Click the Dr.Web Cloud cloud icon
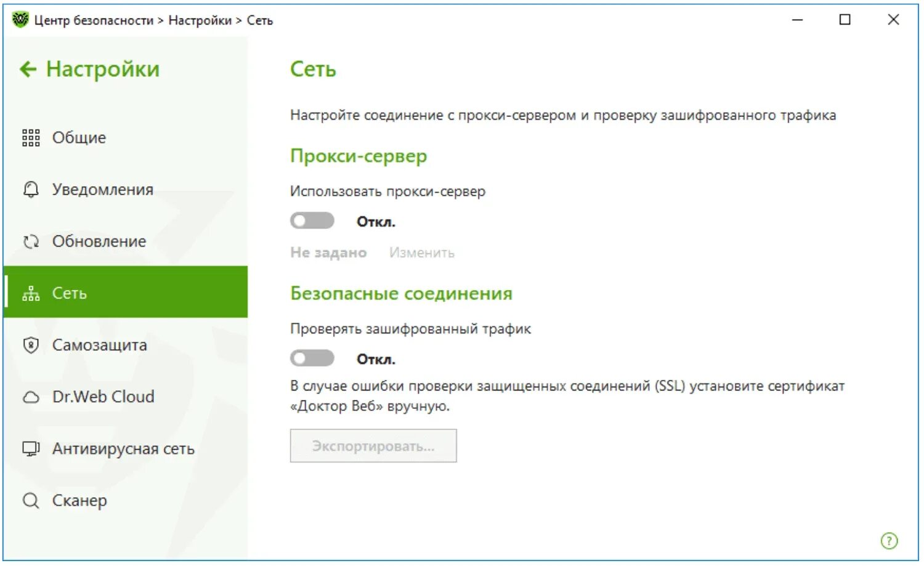Image resolution: width=924 pixels, height=566 pixels. (x=31, y=397)
